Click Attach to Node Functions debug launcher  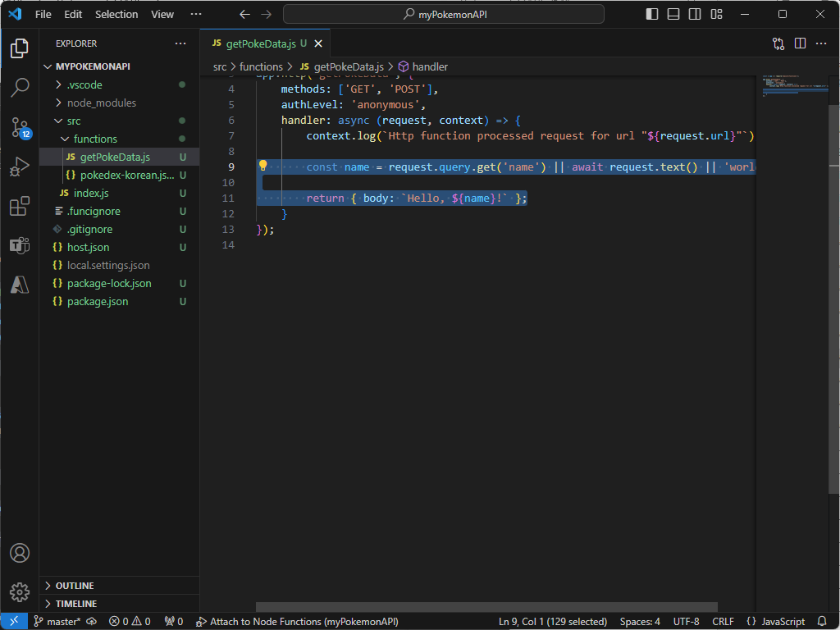pyautogui.click(x=297, y=622)
